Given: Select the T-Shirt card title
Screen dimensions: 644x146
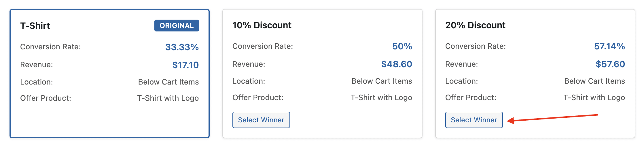Looking at the screenshot, I should [35, 26].
